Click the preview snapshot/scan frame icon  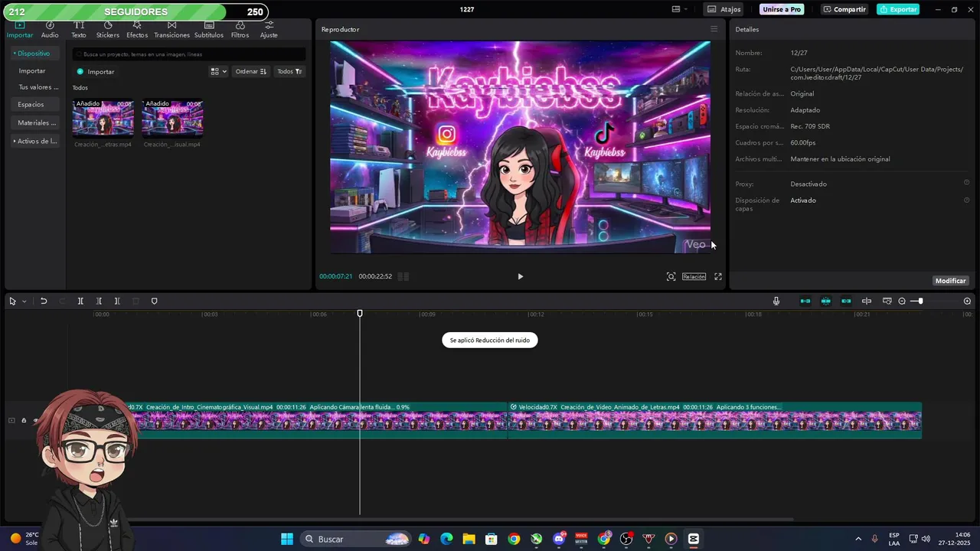click(x=671, y=276)
